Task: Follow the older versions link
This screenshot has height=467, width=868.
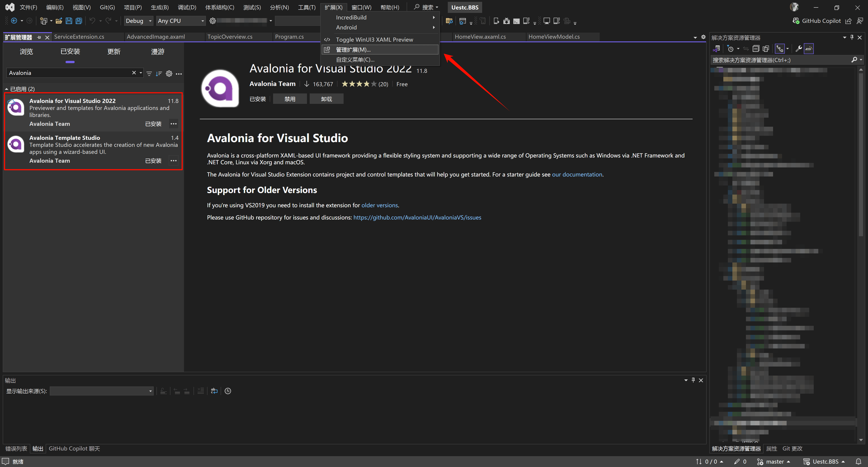Action: (x=380, y=205)
